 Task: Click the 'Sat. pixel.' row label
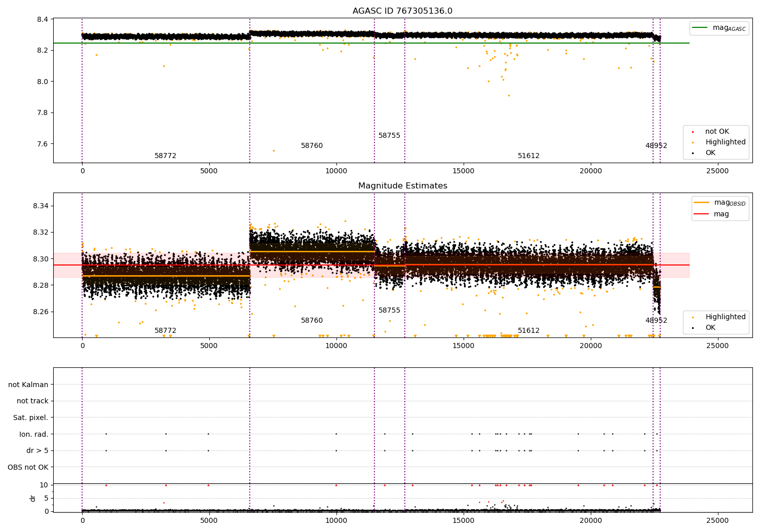tap(31, 417)
